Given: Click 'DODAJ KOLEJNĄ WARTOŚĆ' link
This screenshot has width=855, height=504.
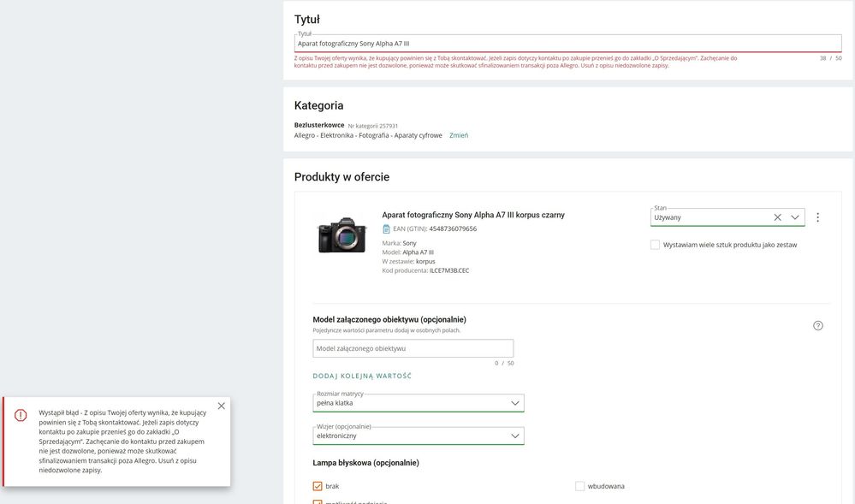Looking at the screenshot, I should click(362, 376).
